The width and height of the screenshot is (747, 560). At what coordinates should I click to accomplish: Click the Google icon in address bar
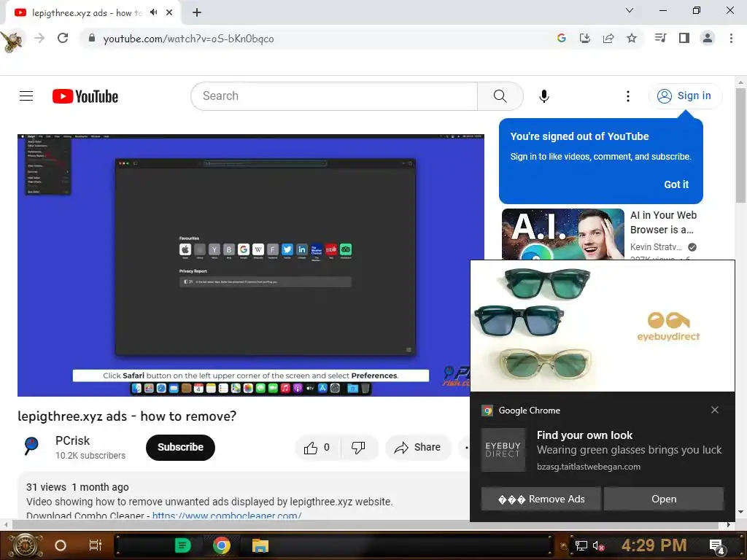point(562,38)
